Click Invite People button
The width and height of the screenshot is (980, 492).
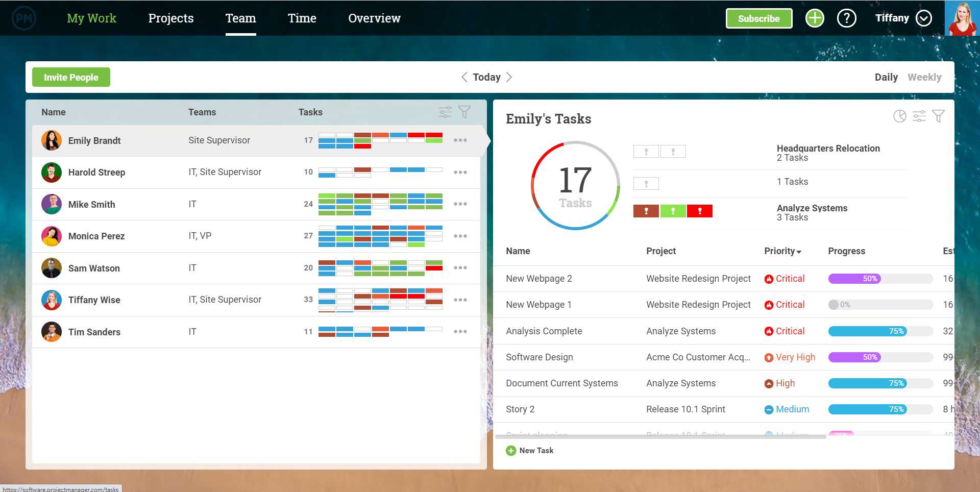tap(71, 77)
